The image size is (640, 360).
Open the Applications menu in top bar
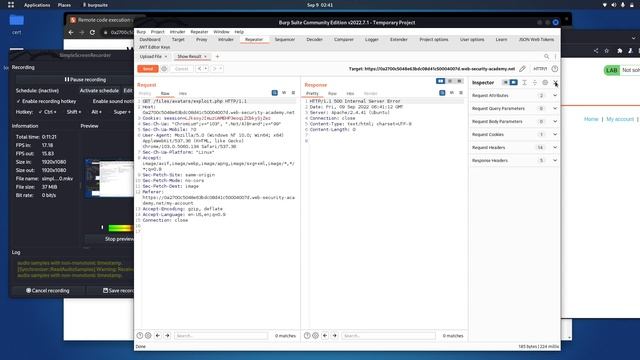(37, 5)
